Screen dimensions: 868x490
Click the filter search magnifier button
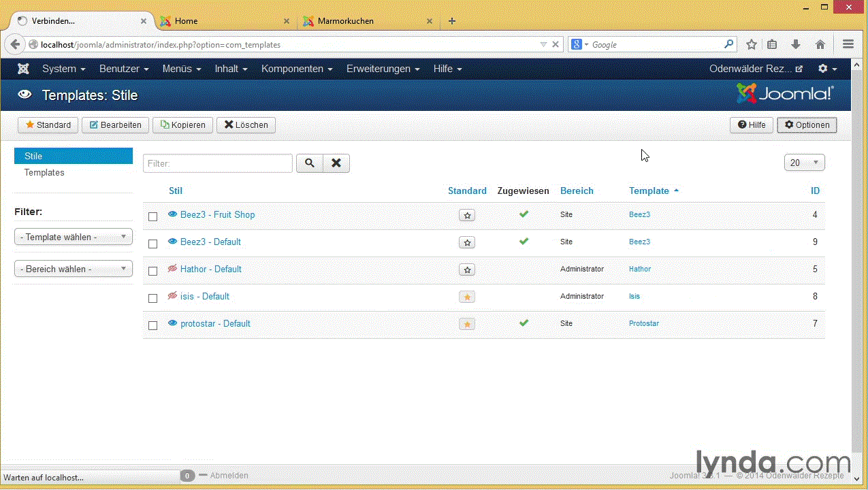click(309, 163)
